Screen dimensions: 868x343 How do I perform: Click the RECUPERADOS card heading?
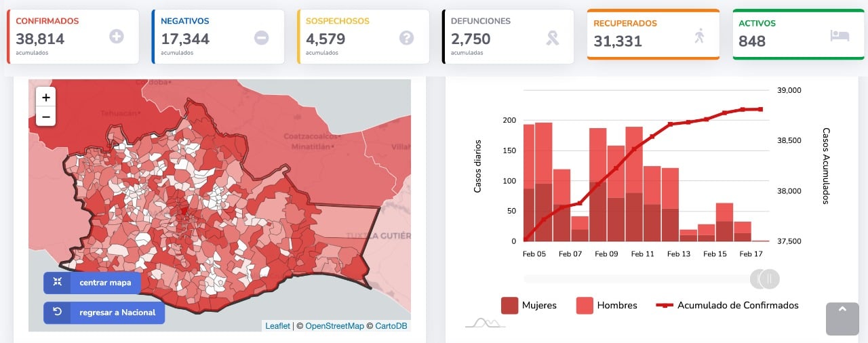(625, 23)
